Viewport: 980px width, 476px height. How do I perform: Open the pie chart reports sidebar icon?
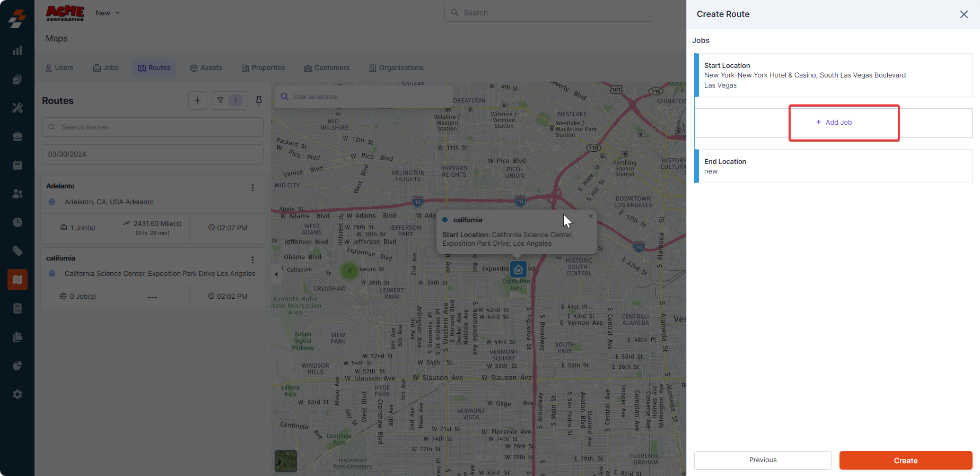tap(17, 366)
